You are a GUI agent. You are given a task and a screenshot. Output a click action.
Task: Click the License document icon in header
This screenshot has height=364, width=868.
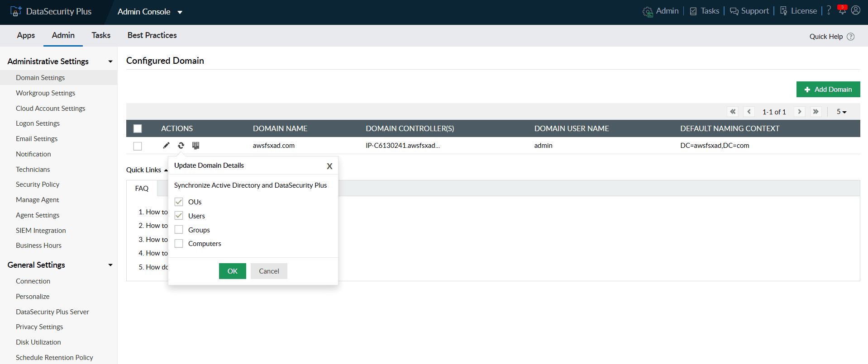click(783, 11)
